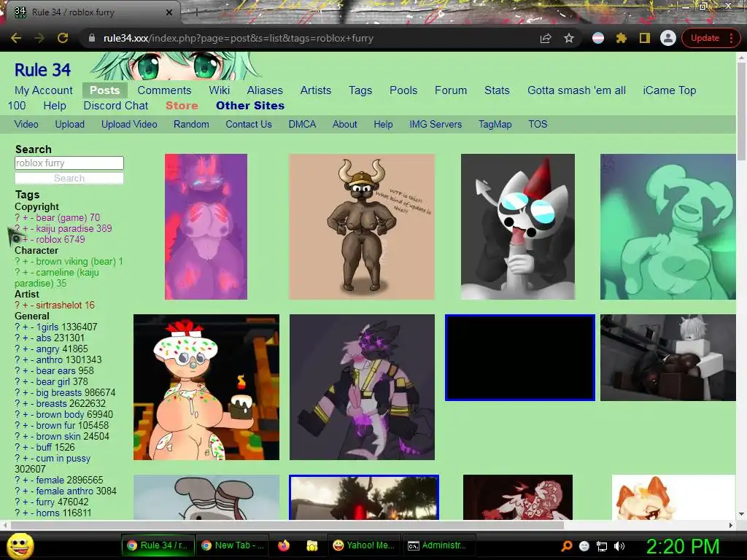Click the minus link beside the angry tag
This screenshot has height=560, width=747.
point(32,349)
